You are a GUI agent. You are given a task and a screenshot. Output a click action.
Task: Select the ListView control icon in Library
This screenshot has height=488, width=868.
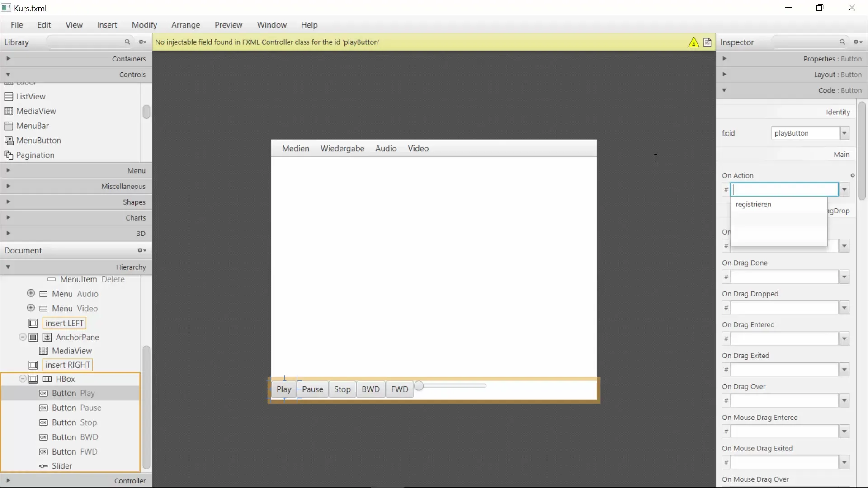click(x=9, y=97)
